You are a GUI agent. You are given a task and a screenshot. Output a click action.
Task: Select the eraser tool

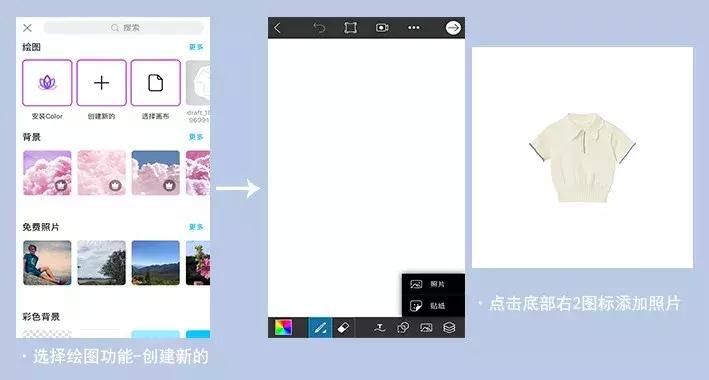344,328
